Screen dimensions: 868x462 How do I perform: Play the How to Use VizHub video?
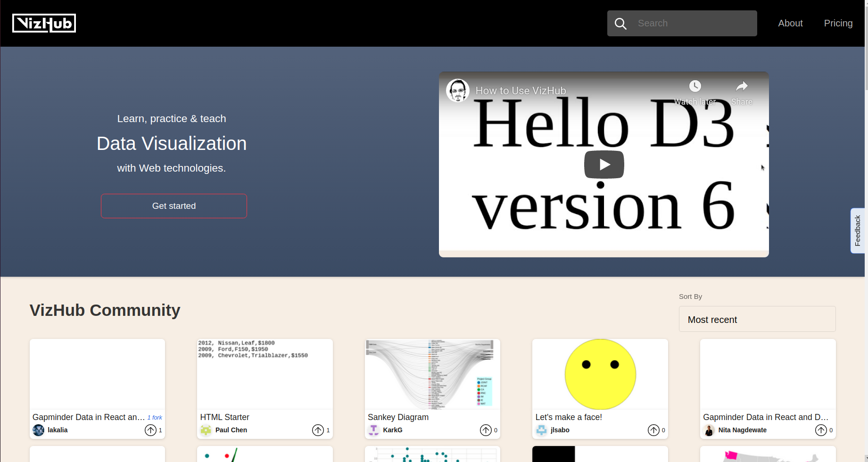(604, 164)
